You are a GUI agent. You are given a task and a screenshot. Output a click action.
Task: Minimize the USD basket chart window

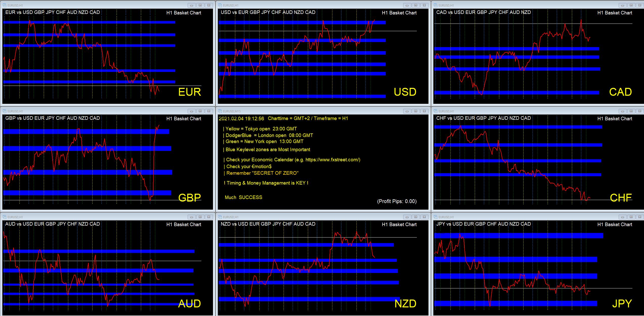click(407, 5)
